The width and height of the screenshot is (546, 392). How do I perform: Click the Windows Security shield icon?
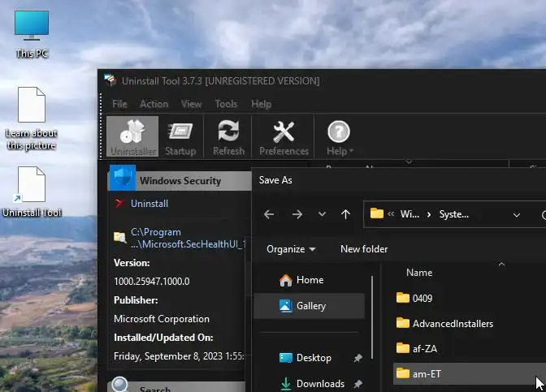(x=123, y=178)
